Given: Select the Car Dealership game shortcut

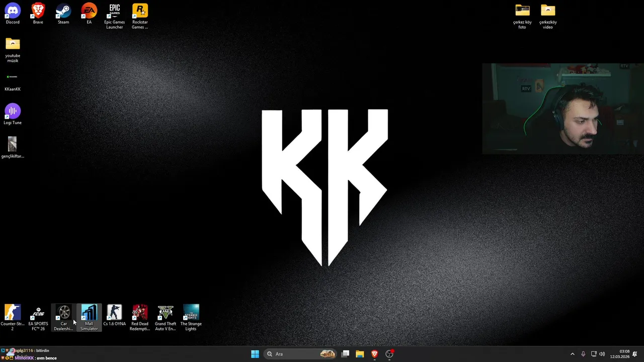Looking at the screenshot, I should [63, 318].
